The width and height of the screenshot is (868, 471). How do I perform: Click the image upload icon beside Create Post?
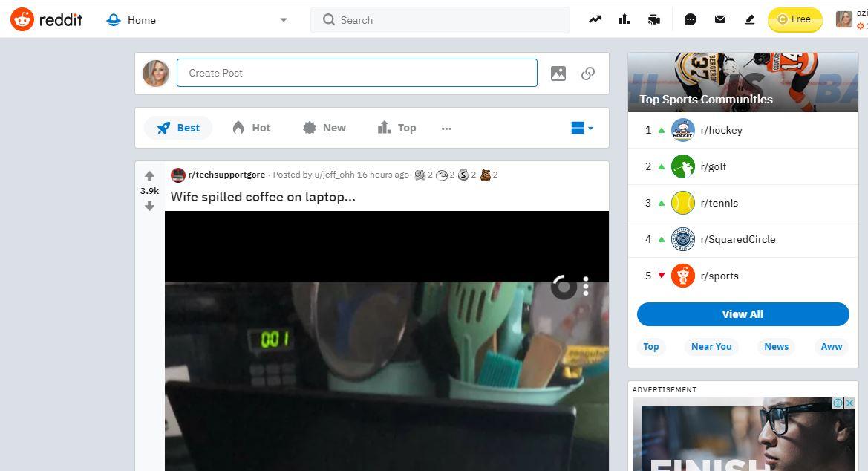(x=558, y=73)
